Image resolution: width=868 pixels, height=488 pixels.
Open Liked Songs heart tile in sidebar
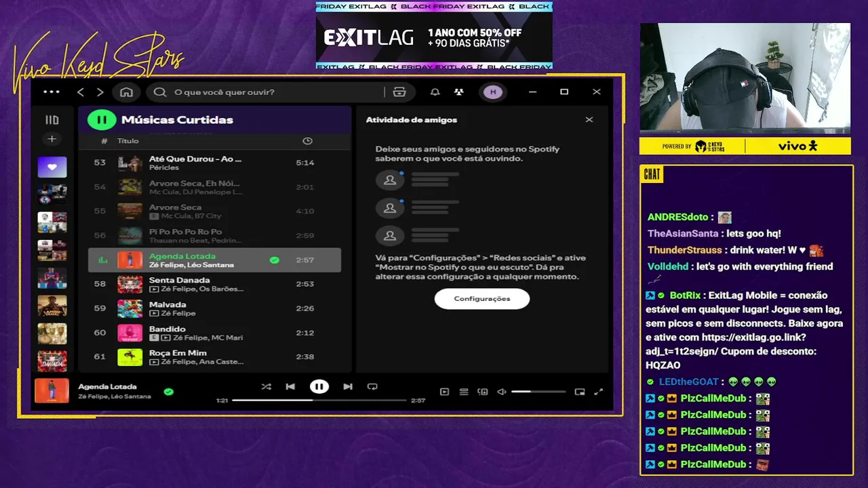point(52,167)
